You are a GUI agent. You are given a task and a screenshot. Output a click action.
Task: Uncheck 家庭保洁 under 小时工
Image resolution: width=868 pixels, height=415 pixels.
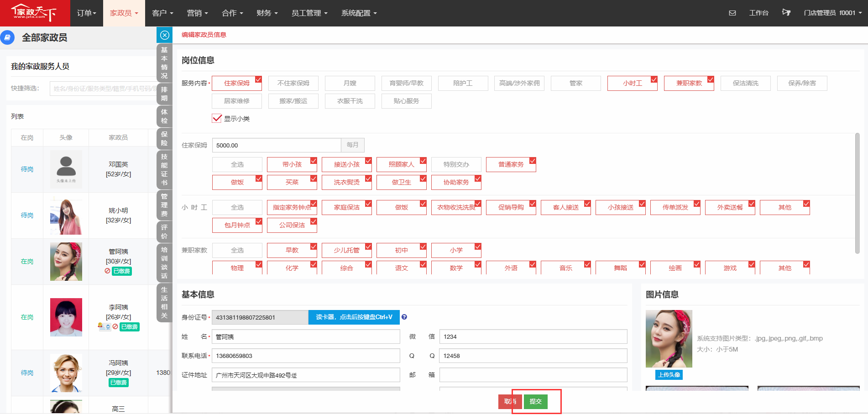coord(347,207)
